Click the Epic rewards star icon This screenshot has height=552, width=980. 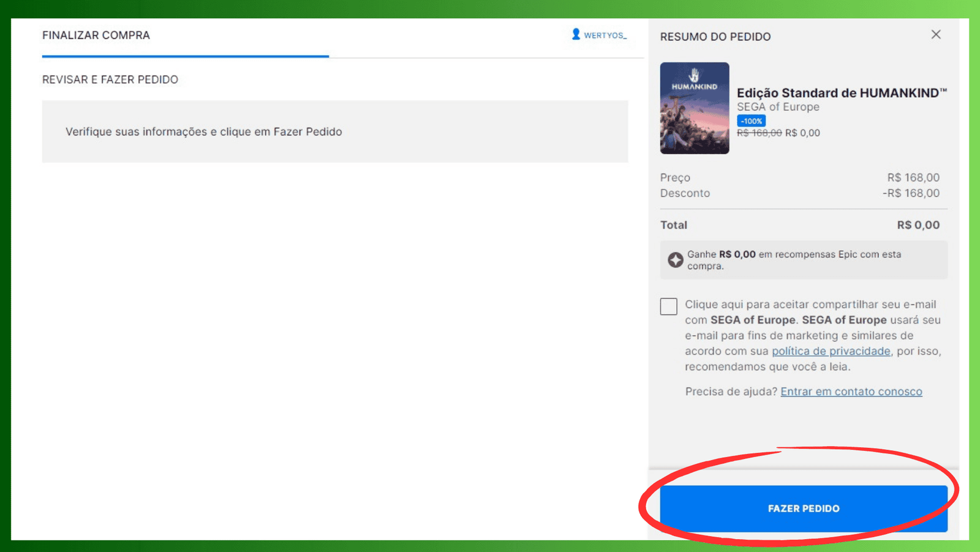pyautogui.click(x=675, y=260)
